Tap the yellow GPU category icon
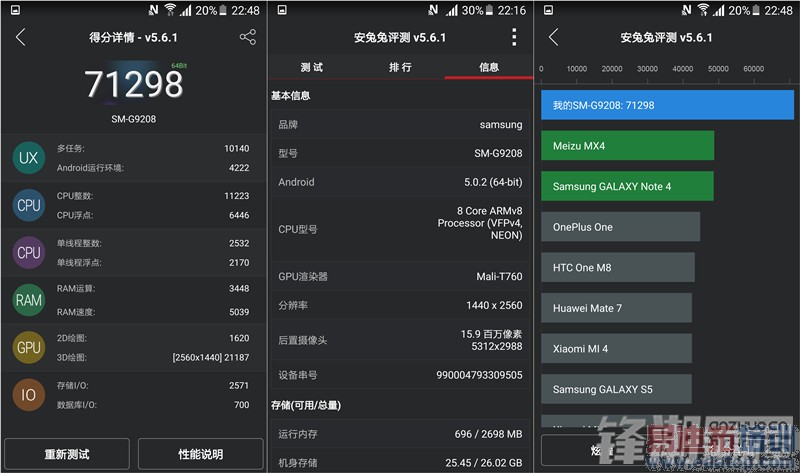Image resolution: width=800 pixels, height=473 pixels. coord(29,347)
